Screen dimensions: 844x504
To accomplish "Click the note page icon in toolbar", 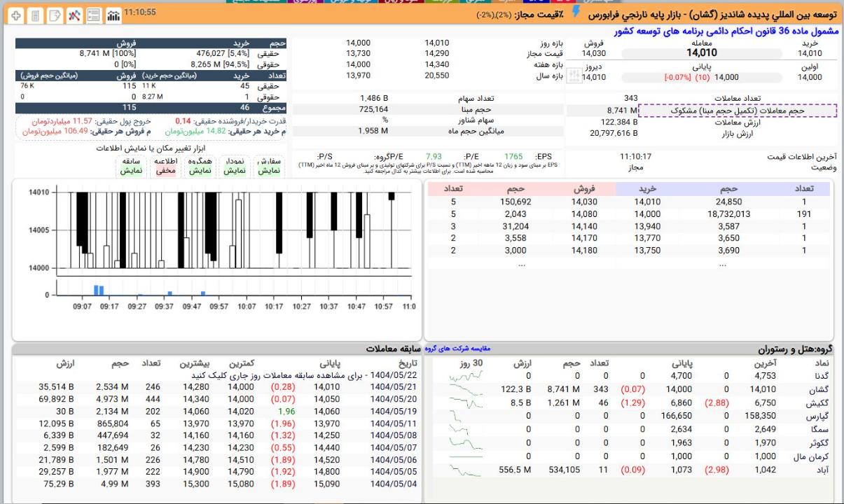I will tap(55, 14).
